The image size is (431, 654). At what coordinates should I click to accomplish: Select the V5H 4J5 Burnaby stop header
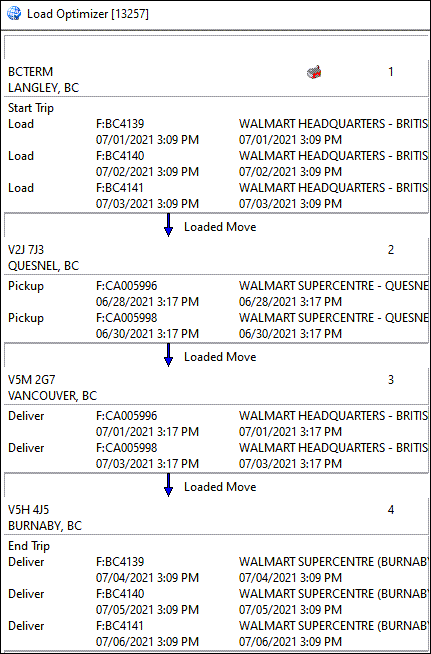[x=217, y=518]
